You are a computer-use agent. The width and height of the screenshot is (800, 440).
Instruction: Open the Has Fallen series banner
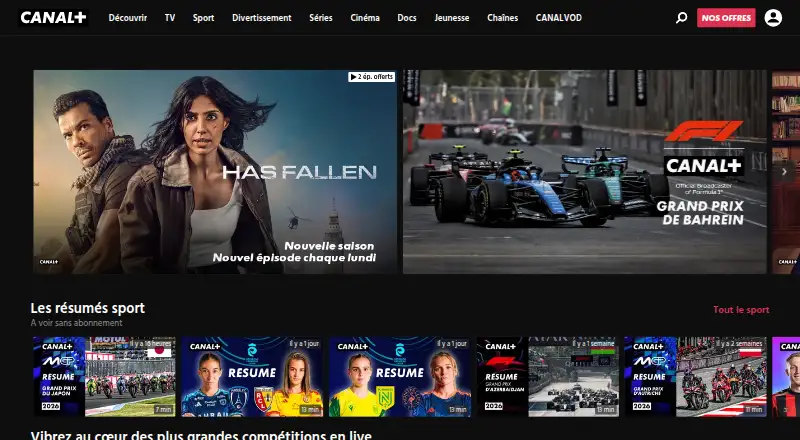tap(215, 172)
